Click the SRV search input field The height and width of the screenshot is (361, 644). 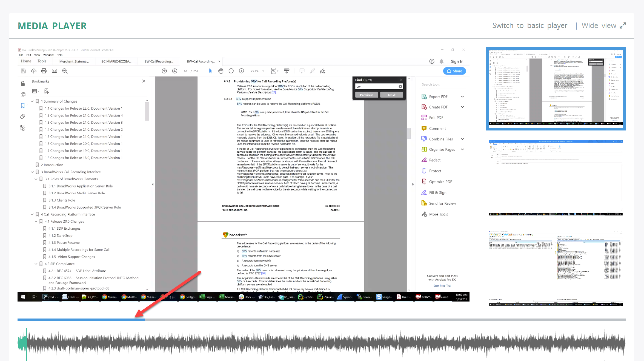pyautogui.click(x=378, y=86)
